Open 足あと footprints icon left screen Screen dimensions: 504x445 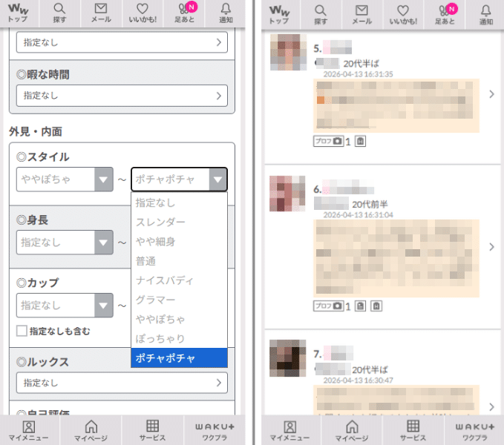pyautogui.click(x=184, y=13)
